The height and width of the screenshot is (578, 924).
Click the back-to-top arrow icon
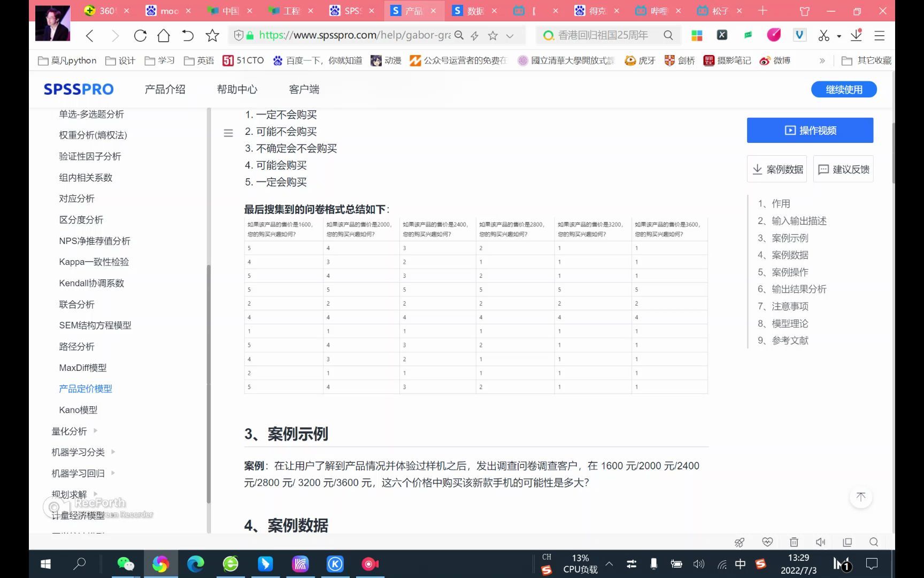click(x=861, y=497)
